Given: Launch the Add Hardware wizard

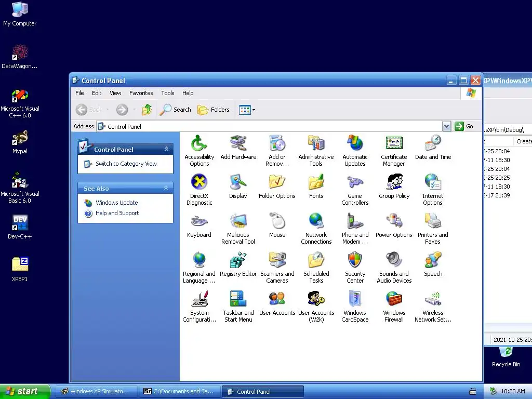Looking at the screenshot, I should pos(238,147).
